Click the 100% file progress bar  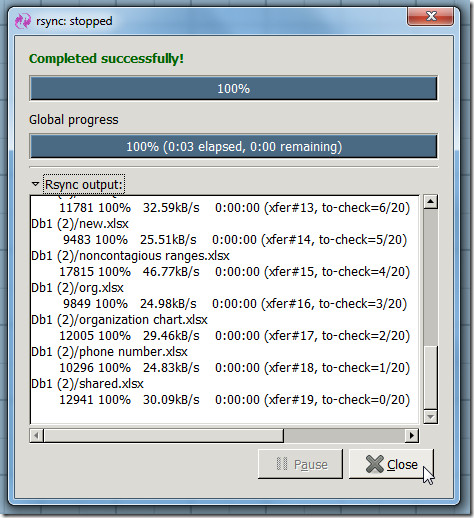(x=234, y=88)
